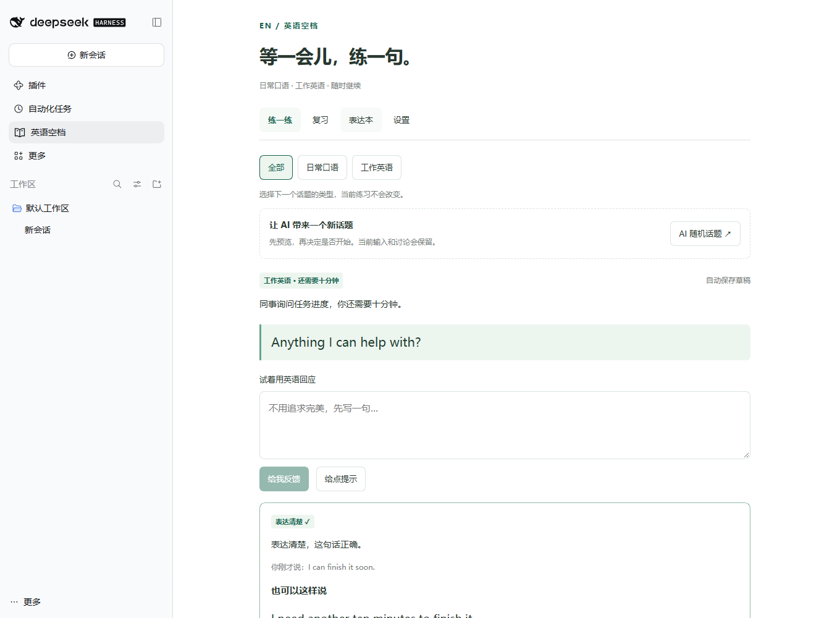Click AI 随机话题 button
Image resolution: width=840 pixels, height=618 pixels.
705,234
